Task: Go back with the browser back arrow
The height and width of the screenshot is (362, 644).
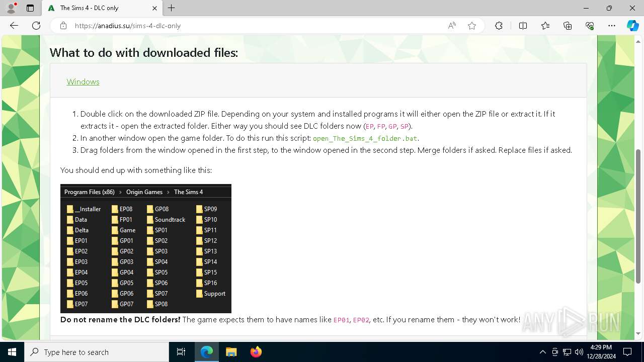Action: 14,26
